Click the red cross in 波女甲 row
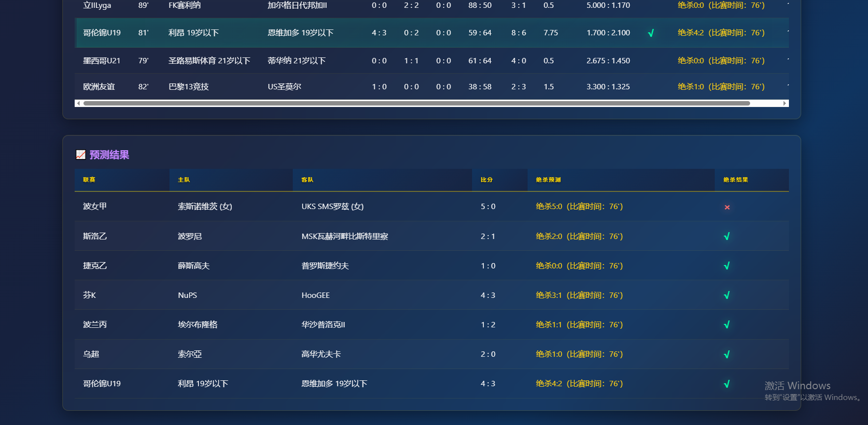The image size is (868, 425). (727, 207)
